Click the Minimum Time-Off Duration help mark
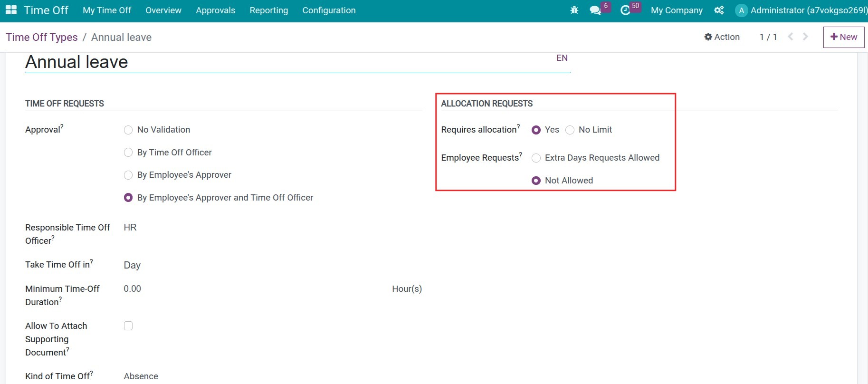 pos(60,299)
